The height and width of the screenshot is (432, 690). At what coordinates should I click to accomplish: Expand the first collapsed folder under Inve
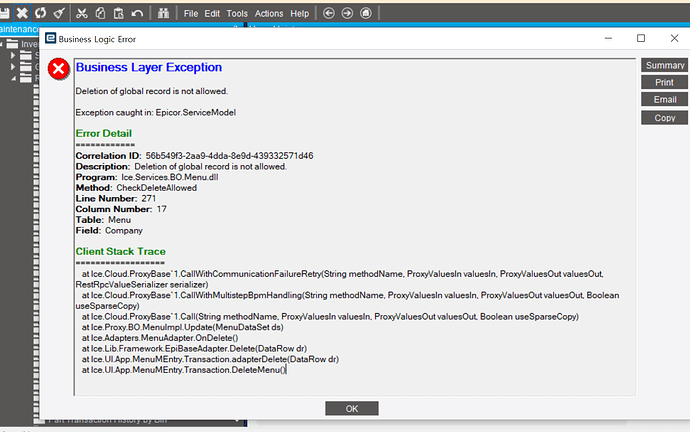[x=13, y=55]
